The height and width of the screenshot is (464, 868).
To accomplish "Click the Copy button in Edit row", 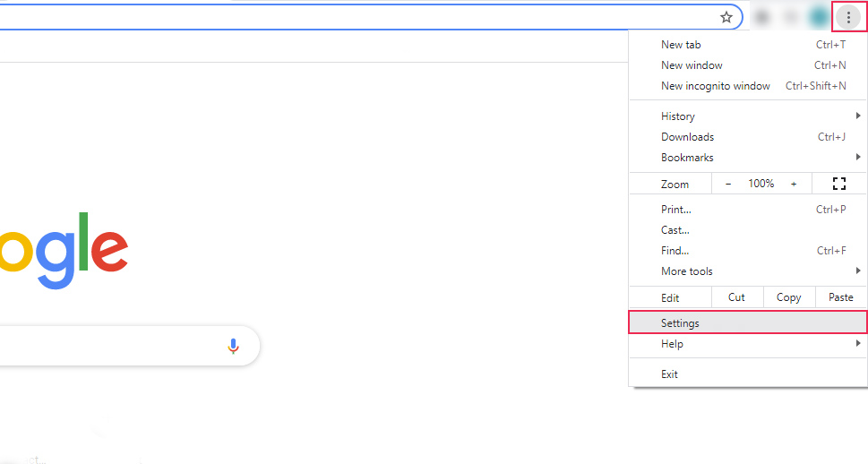I will [x=789, y=297].
